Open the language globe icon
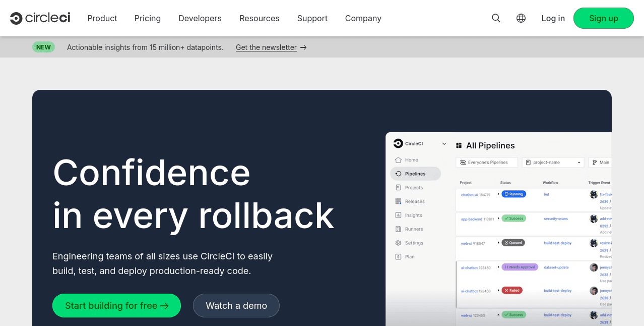 click(x=521, y=18)
